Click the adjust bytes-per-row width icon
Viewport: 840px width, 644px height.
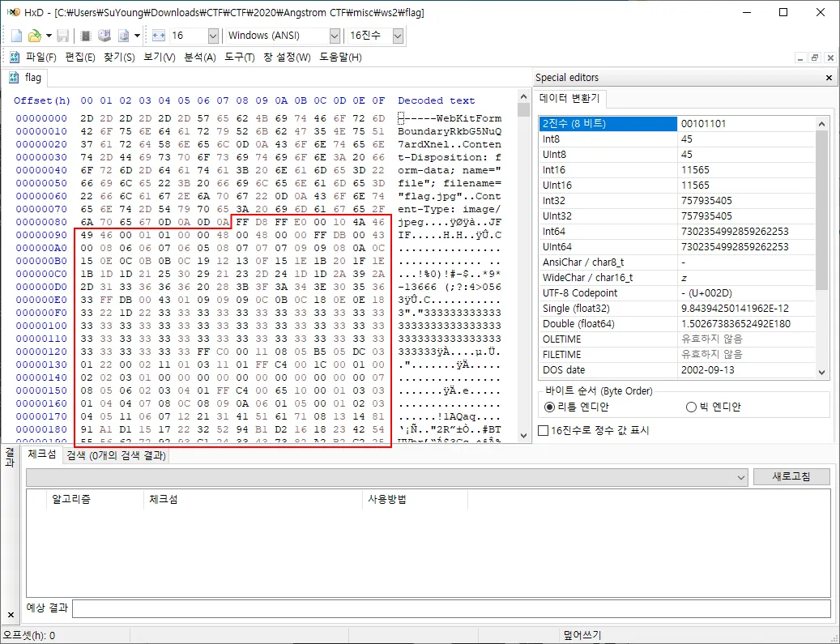tap(159, 36)
